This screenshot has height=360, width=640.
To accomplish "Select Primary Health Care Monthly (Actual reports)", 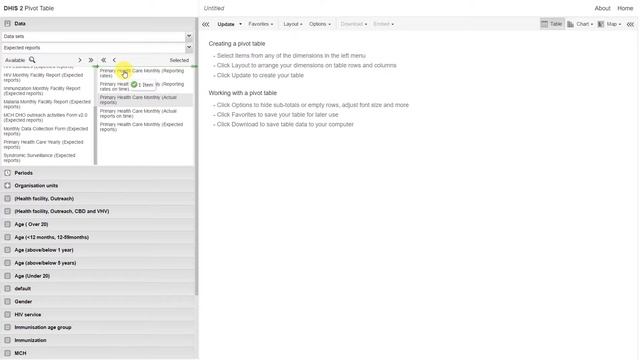I will [x=145, y=100].
